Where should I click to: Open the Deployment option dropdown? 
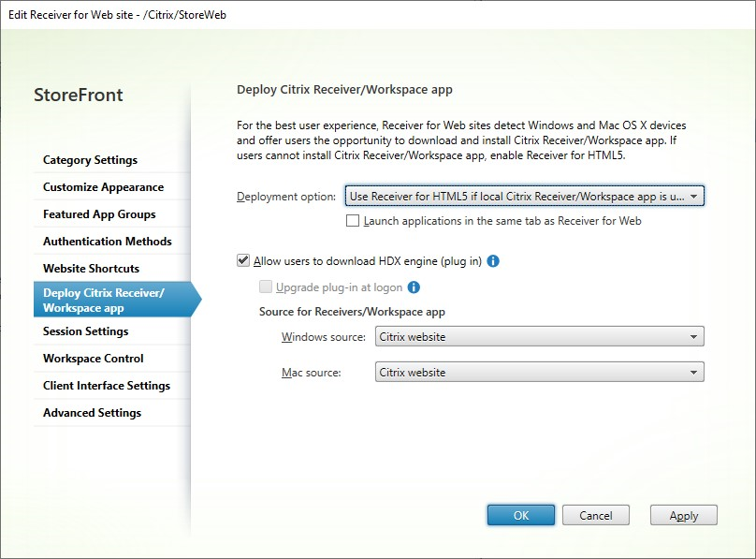click(x=524, y=196)
